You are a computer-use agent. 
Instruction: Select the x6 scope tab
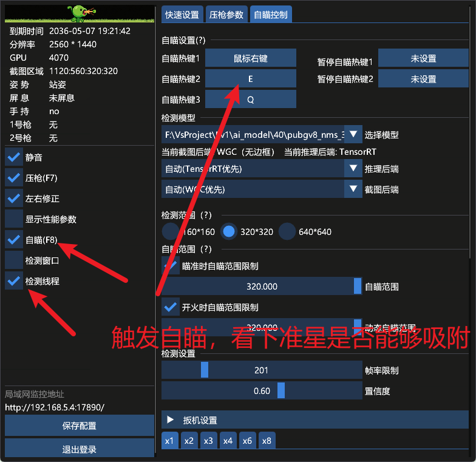pos(248,440)
